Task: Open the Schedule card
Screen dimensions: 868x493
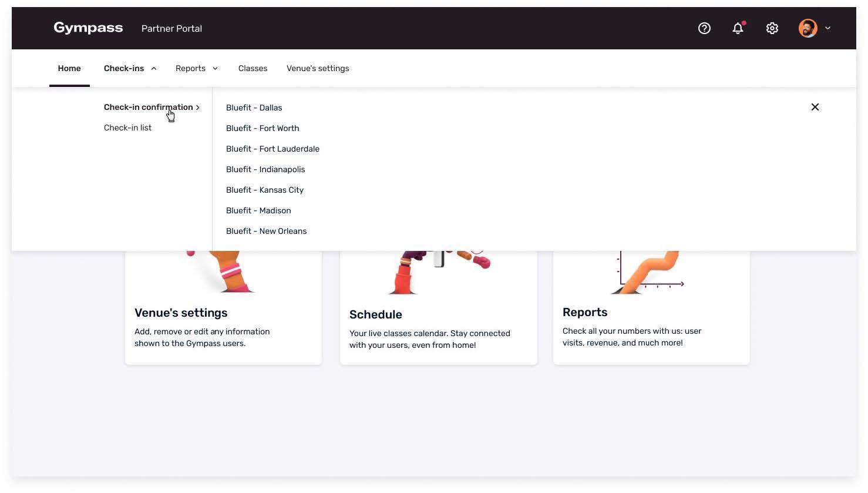Action: coord(439,308)
